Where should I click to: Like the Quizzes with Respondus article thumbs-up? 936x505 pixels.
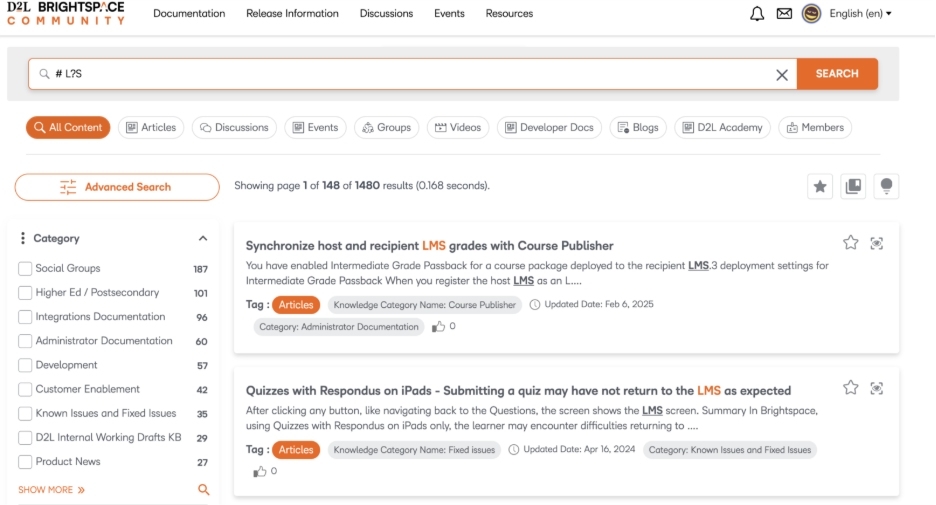click(260, 472)
